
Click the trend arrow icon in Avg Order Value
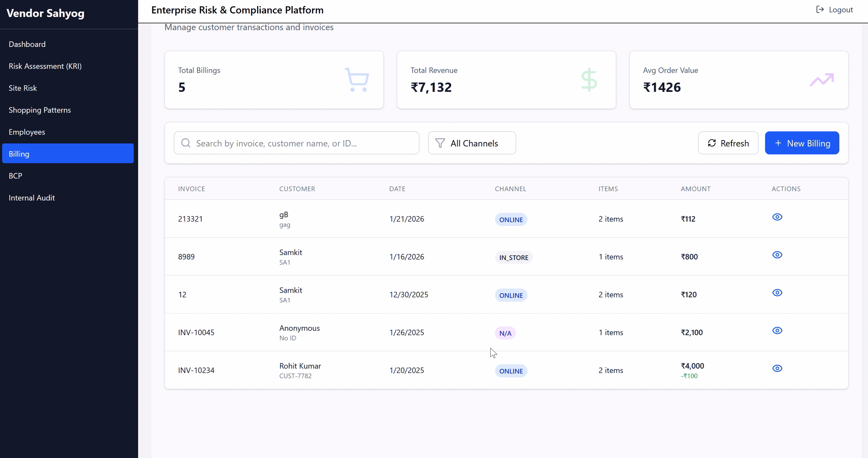coord(821,80)
